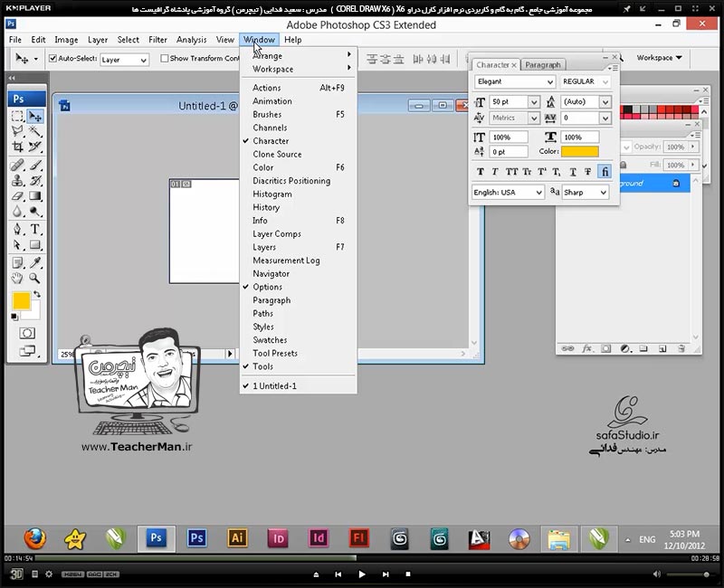Screen dimensions: 724x588
Task: Select the Blur tool
Action: coord(17,212)
